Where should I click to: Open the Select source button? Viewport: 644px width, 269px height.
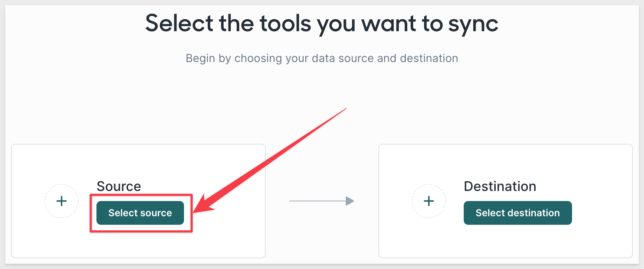tap(140, 213)
